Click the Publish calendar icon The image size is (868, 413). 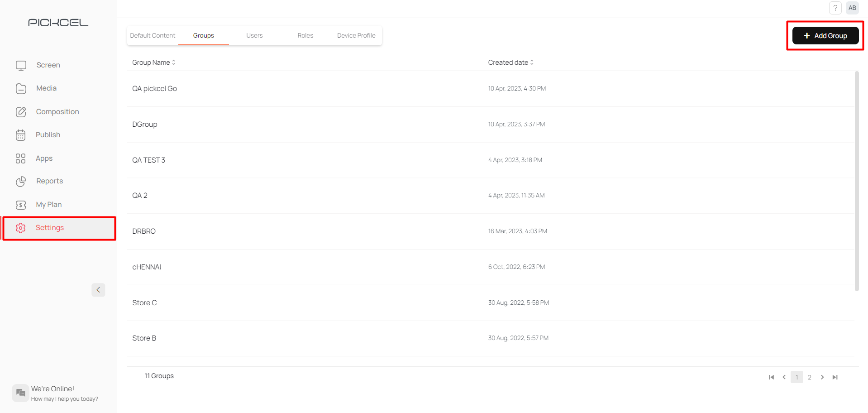[x=21, y=135]
